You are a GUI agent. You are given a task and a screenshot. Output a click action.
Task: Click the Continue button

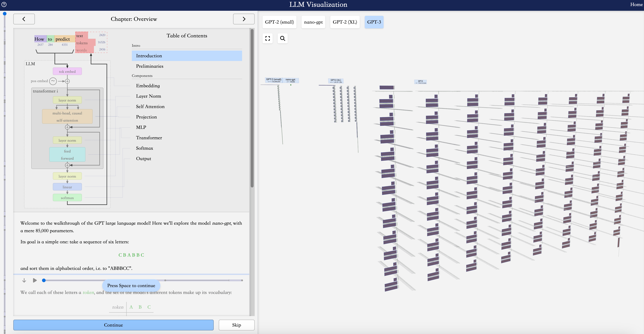(113, 325)
